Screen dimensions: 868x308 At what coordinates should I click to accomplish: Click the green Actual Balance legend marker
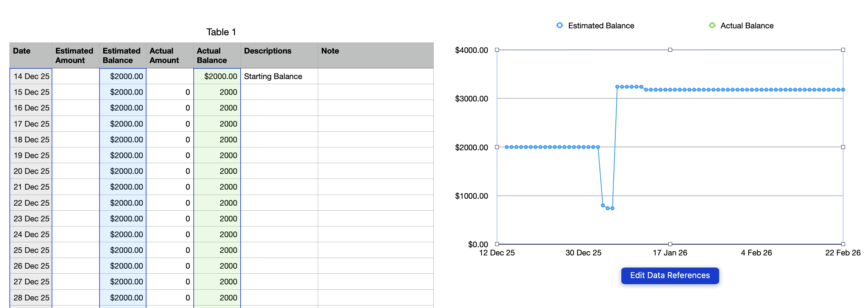(x=712, y=25)
